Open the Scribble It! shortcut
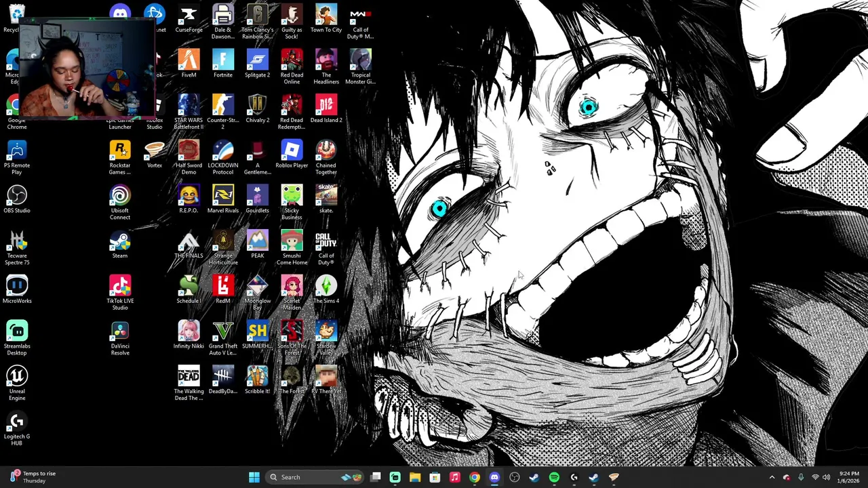868x488 pixels. pos(257,380)
